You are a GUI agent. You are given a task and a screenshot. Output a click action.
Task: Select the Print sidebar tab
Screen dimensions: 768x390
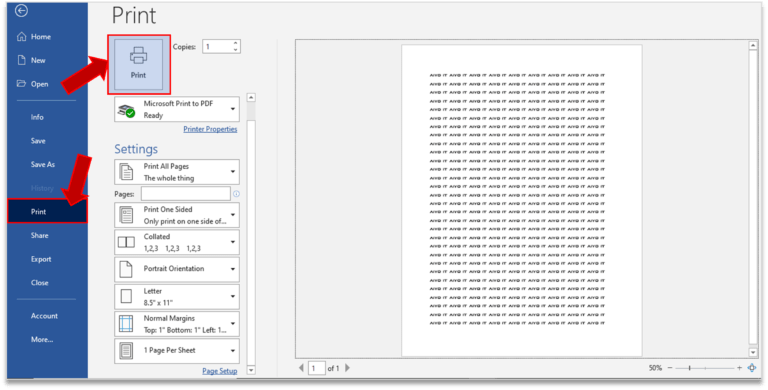click(x=47, y=212)
